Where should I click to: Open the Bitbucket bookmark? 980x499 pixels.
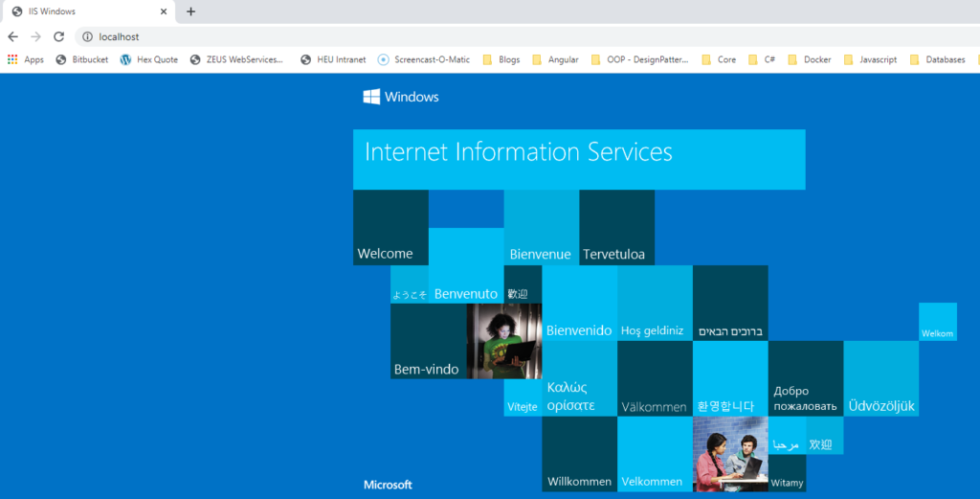pos(82,59)
